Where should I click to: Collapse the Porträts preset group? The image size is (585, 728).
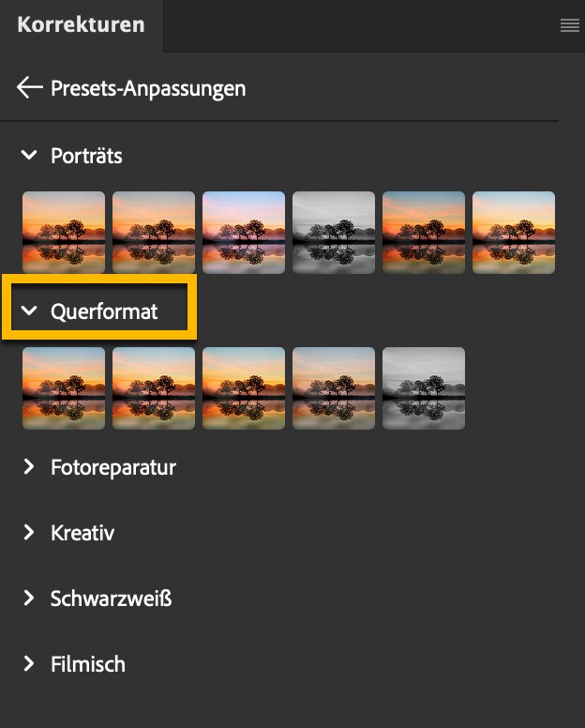[x=30, y=156]
